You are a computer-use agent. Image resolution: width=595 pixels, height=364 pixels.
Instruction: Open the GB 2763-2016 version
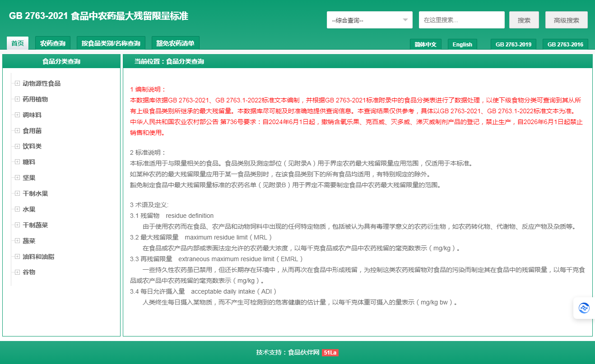(565, 44)
